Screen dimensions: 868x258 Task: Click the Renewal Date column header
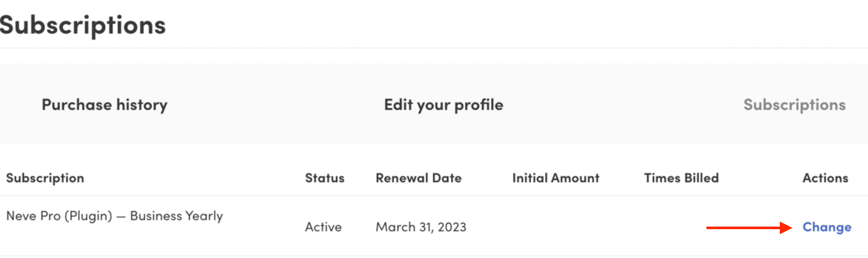point(419,178)
